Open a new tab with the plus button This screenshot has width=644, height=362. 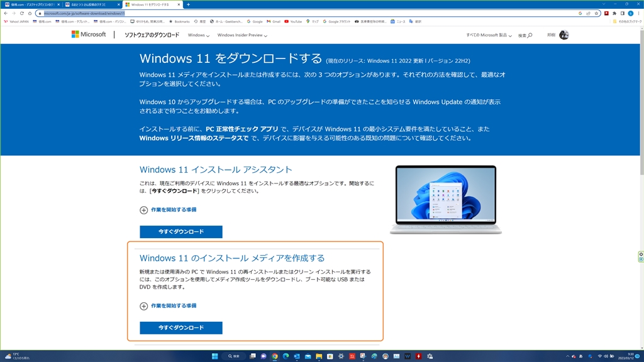coord(188,4)
